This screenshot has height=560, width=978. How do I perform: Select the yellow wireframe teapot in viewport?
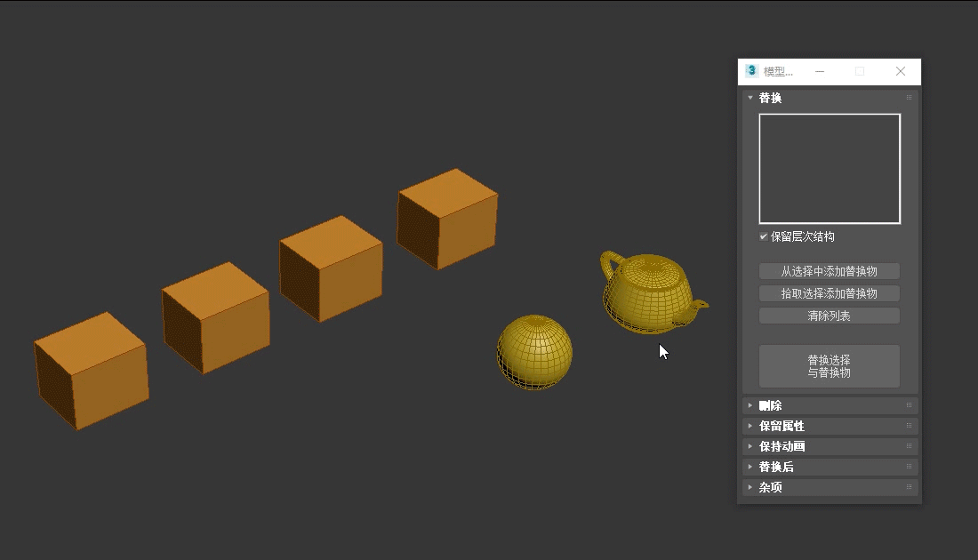[652, 292]
